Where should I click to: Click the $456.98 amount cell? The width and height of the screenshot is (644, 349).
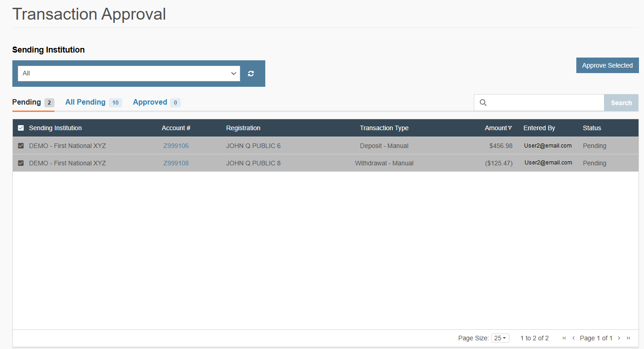[501, 146]
